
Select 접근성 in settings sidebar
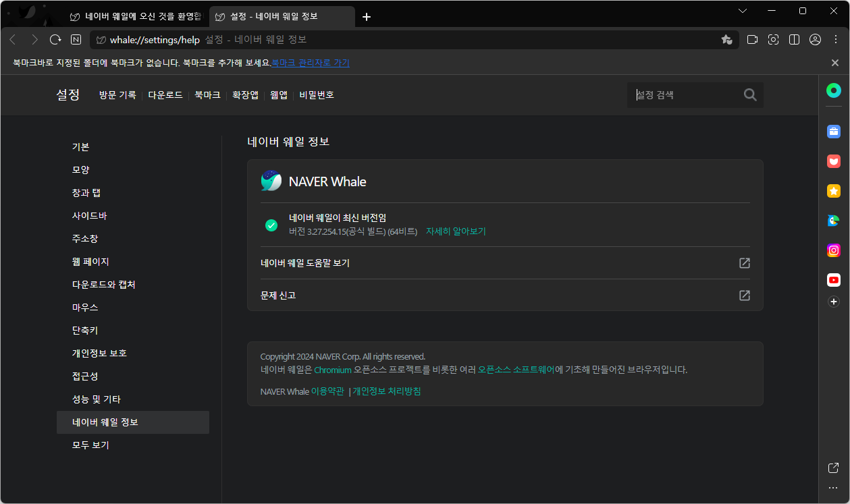133,376
